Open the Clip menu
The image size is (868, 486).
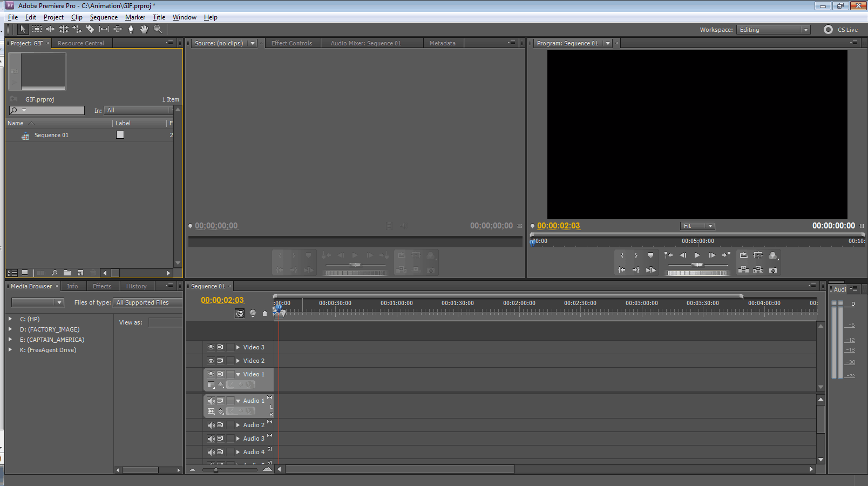[77, 17]
